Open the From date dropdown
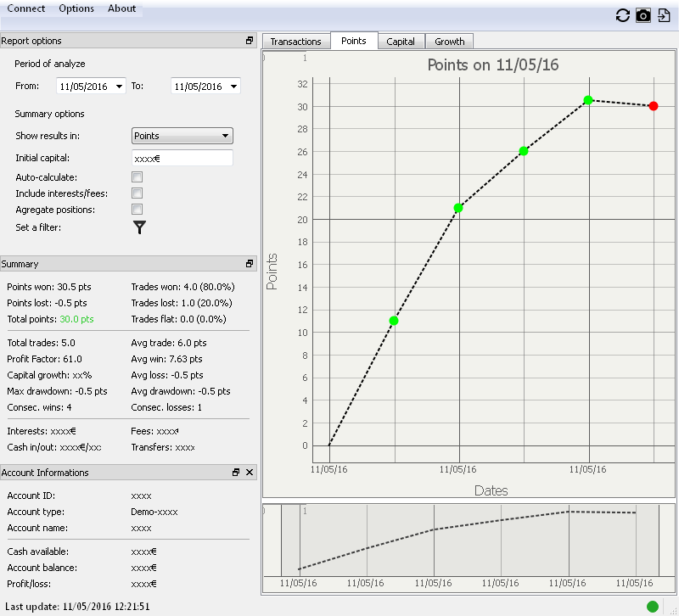 point(118,87)
